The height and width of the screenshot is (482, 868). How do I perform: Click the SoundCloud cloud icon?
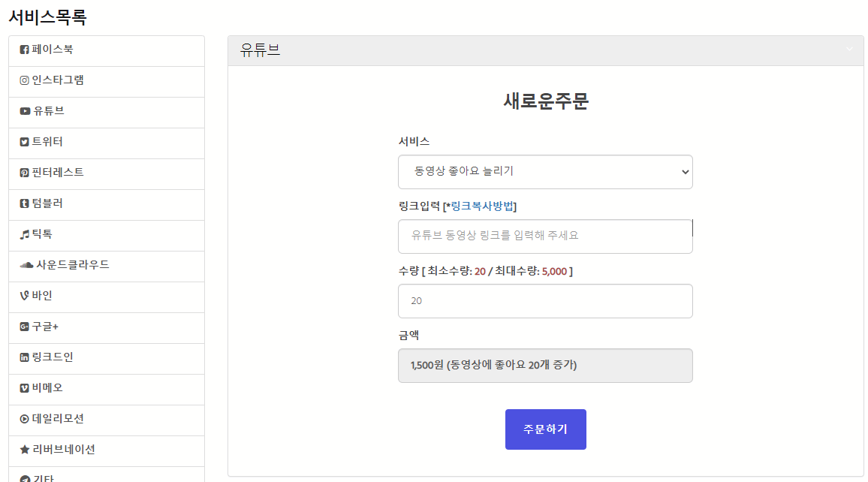26,265
